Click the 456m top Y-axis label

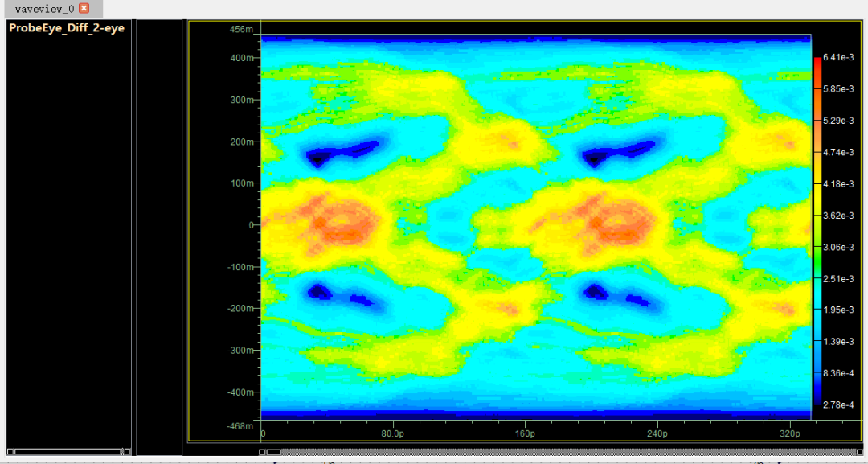point(241,29)
